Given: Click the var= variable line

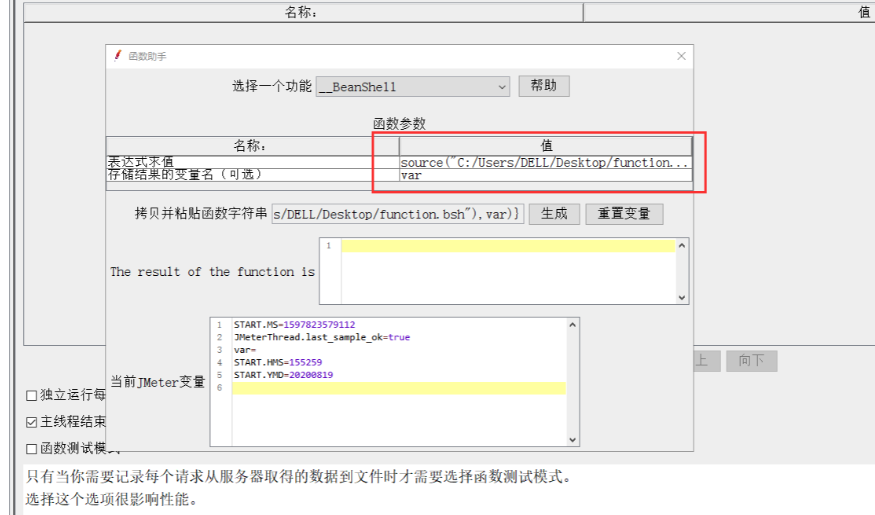Looking at the screenshot, I should (x=245, y=350).
